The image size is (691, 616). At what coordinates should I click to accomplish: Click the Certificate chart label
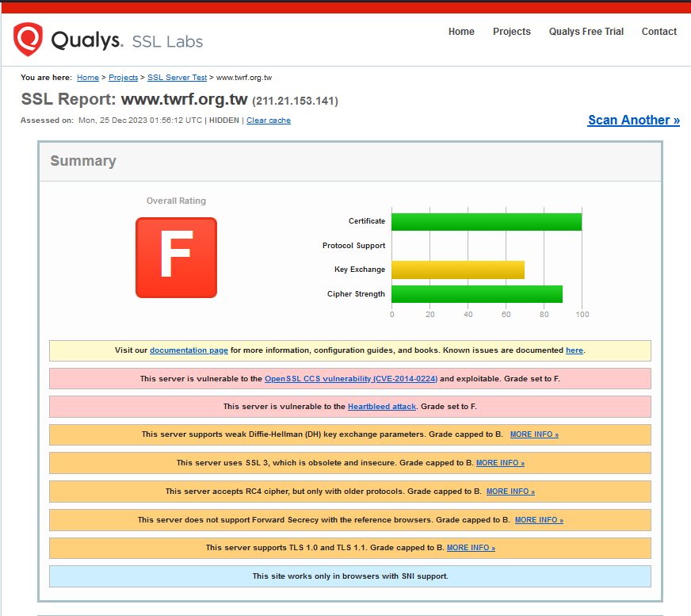tap(367, 221)
